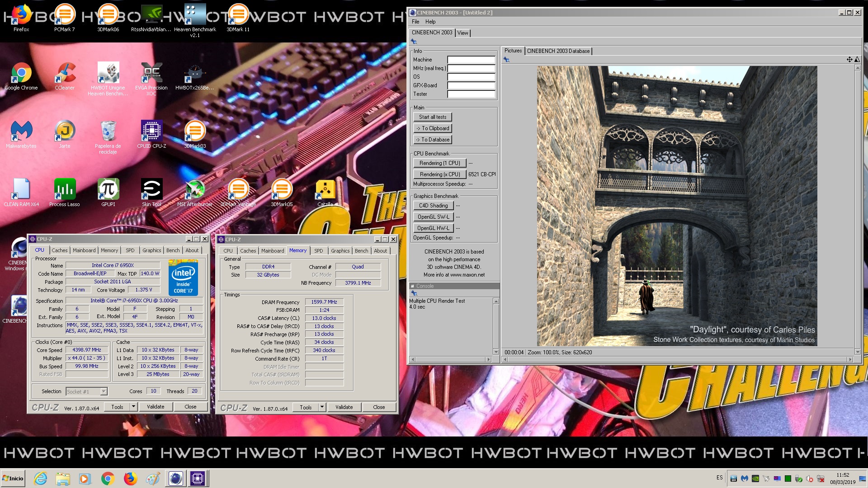Open the PCMark 7 desktop shortcut
This screenshot has width=868, height=488.
coord(65,18)
